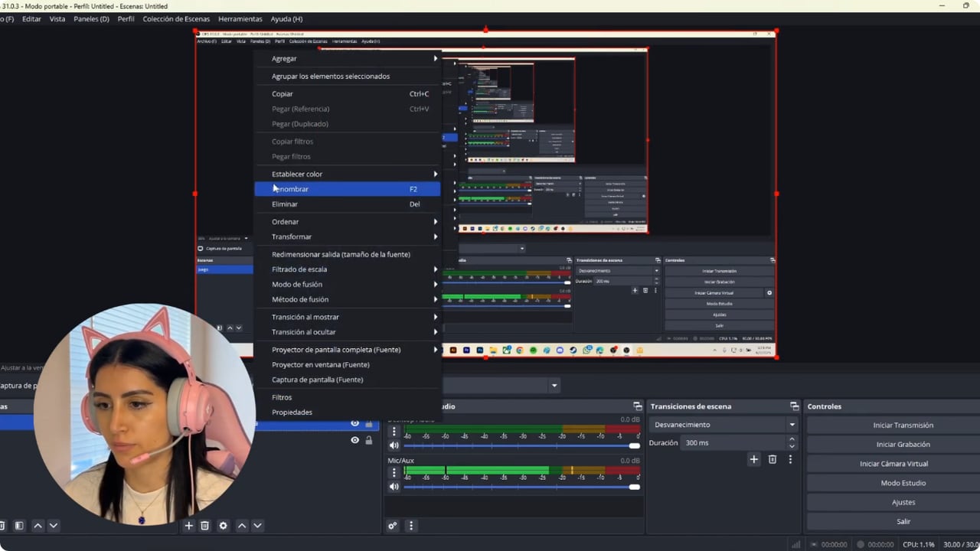Expand the Modo de fusión submenu
This screenshot has height=551, width=980.
(348, 284)
